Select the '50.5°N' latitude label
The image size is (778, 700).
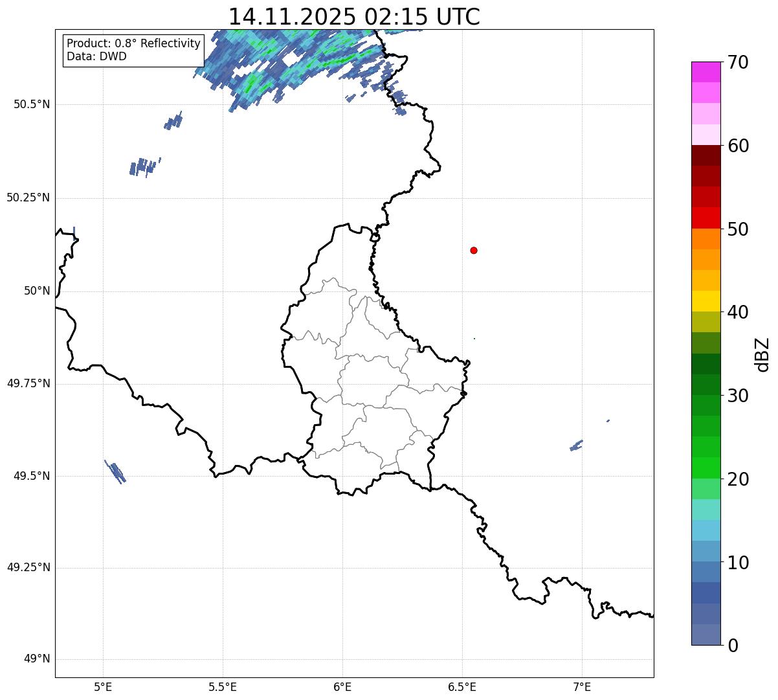(32, 104)
